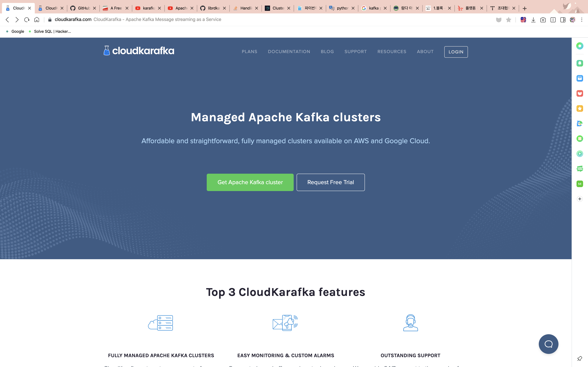Viewport: 588px width, 367px height.
Task: Open the RESOURCES navigation menu
Action: (392, 52)
